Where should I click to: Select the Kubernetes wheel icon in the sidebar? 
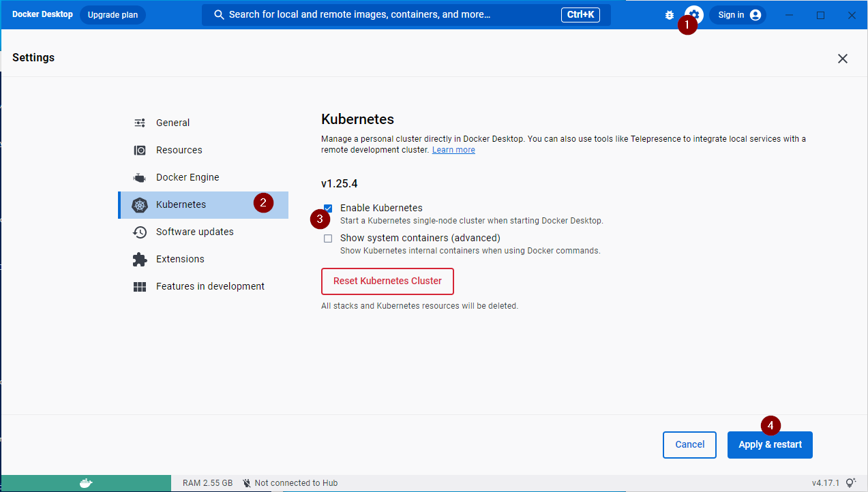[x=140, y=204]
